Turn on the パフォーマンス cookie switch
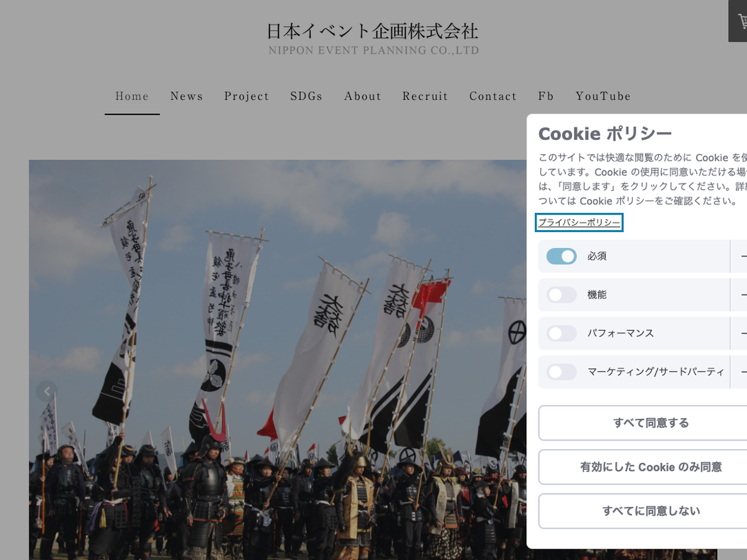Image resolution: width=747 pixels, height=560 pixels. pyautogui.click(x=561, y=334)
